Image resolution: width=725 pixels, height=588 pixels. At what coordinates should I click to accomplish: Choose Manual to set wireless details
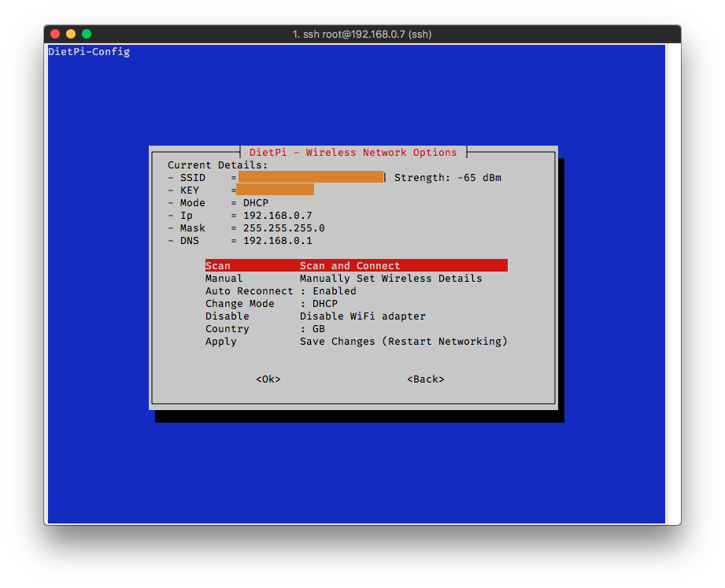pyautogui.click(x=343, y=279)
